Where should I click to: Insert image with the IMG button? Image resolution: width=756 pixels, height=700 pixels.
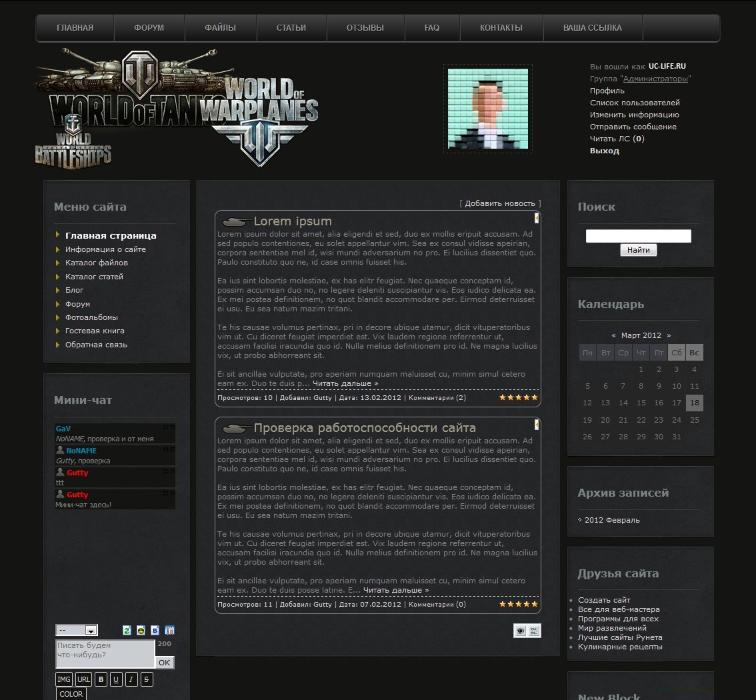64,679
